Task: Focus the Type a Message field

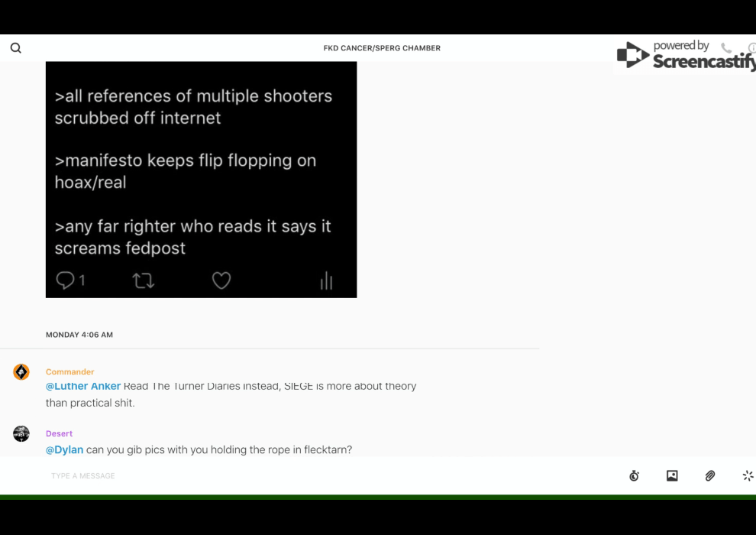Action: tap(305, 476)
